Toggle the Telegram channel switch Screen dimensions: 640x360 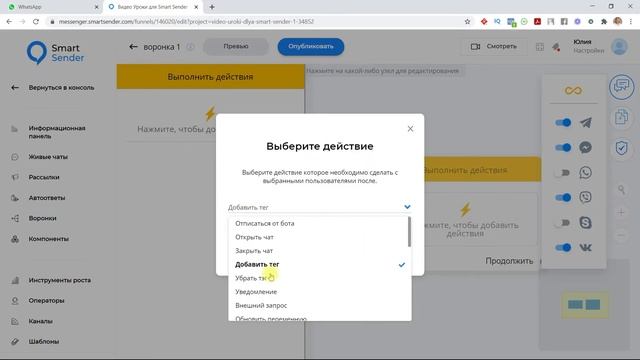pos(563,122)
